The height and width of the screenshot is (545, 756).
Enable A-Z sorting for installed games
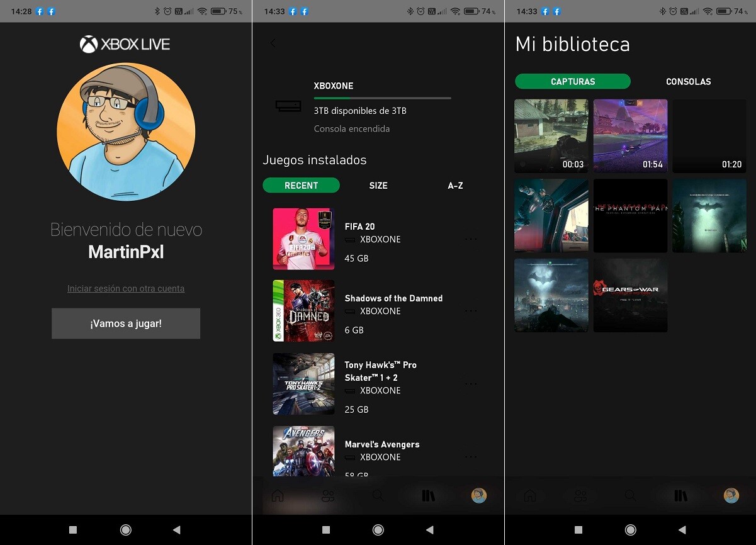tap(454, 185)
